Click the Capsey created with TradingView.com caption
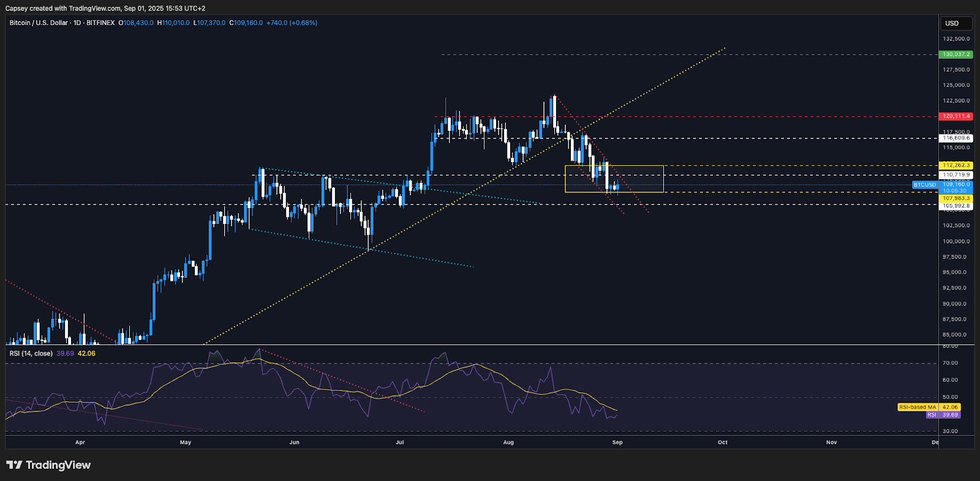The height and width of the screenshot is (481, 980). [105, 9]
